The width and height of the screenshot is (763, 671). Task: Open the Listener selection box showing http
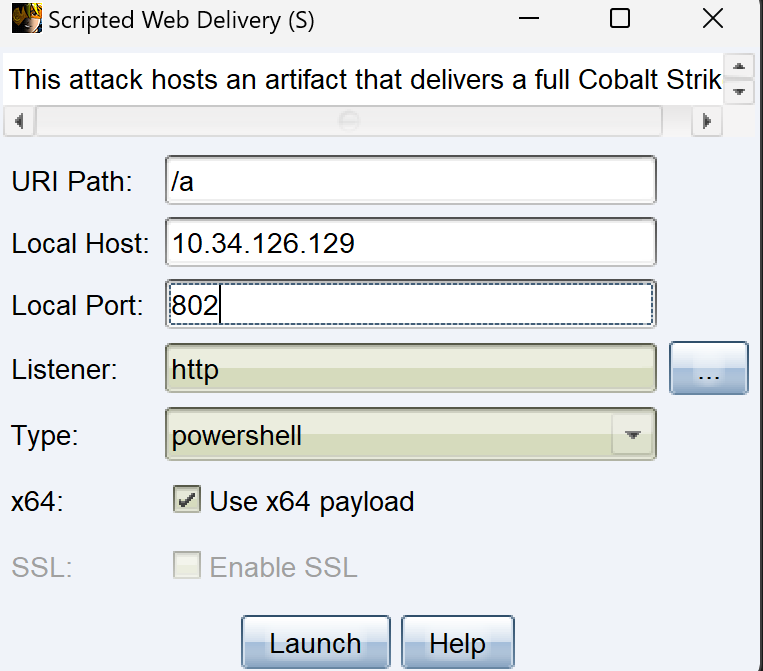411,368
